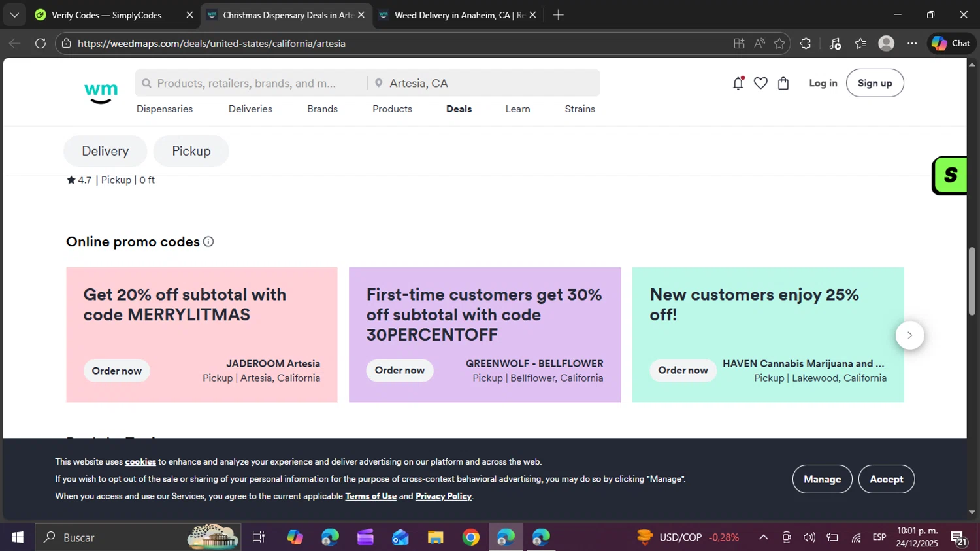The image size is (980, 551).
Task: Click the browser refresh icon
Action: 41,43
